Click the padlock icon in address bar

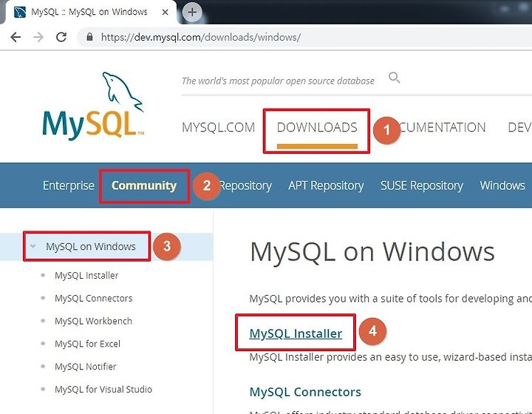click(89, 37)
